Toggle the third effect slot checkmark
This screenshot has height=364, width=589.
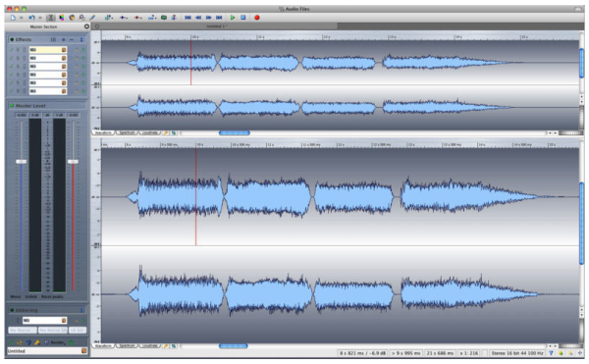click(x=12, y=67)
